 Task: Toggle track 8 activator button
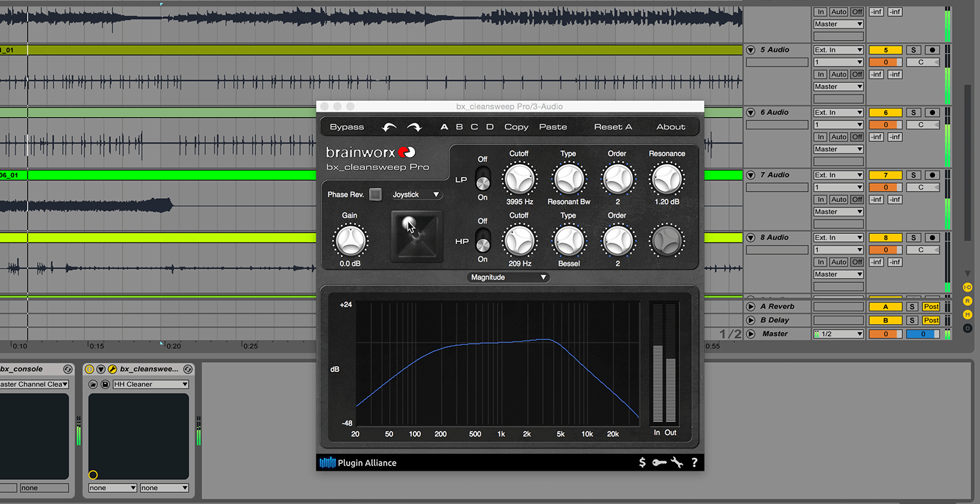885,238
